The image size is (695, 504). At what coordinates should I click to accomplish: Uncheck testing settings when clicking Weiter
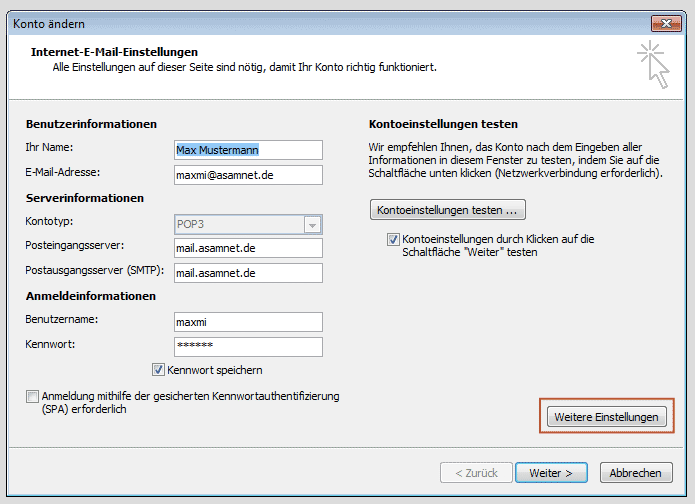pyautogui.click(x=393, y=240)
